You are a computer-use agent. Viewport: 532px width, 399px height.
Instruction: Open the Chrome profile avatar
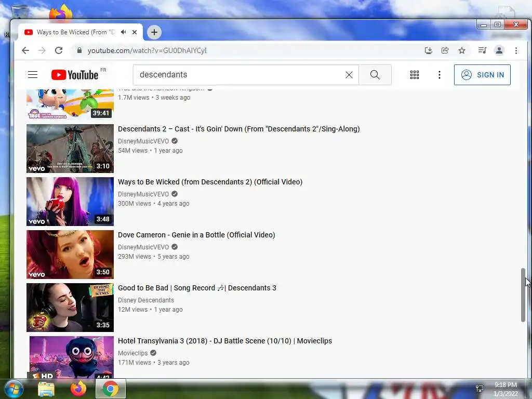tap(499, 50)
